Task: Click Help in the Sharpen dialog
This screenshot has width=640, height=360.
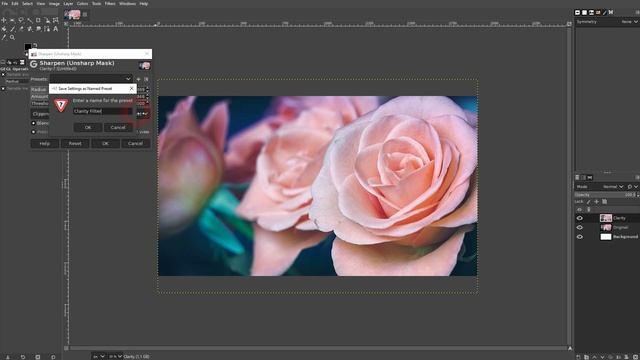Action: [44, 143]
